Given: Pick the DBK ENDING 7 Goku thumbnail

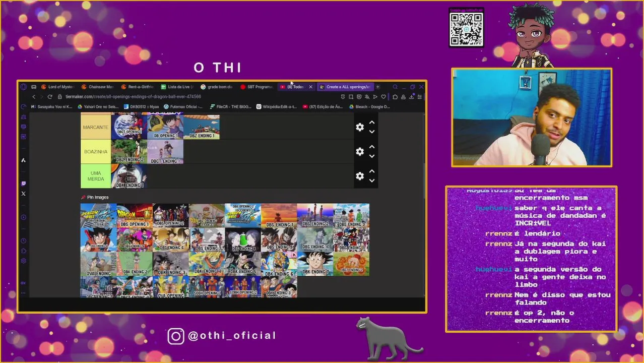Looking at the screenshot, I should pos(315,264).
